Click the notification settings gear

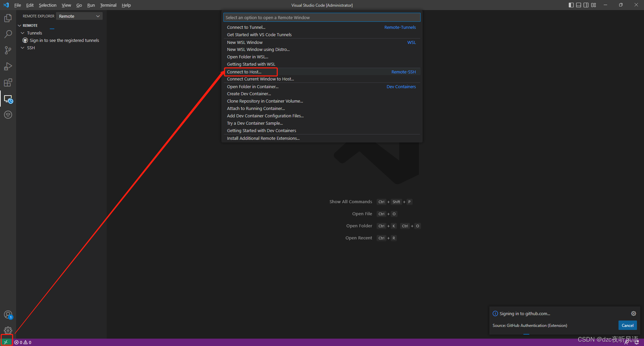point(634,313)
